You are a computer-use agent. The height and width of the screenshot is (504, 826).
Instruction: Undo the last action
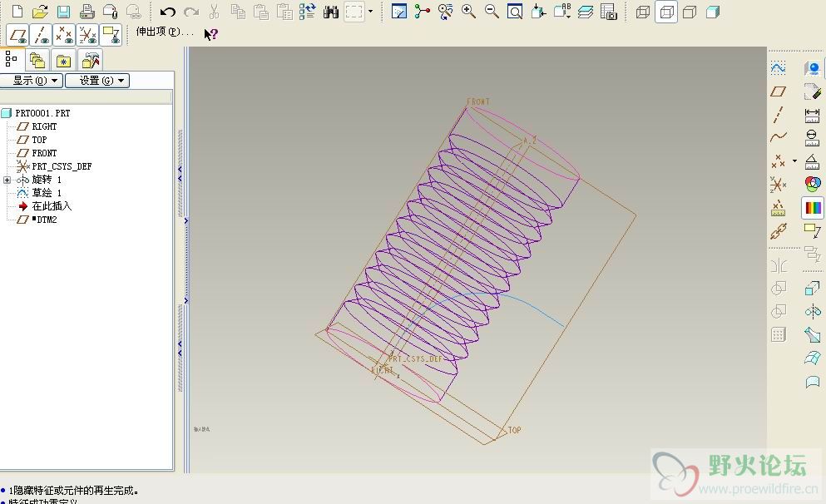pos(167,12)
